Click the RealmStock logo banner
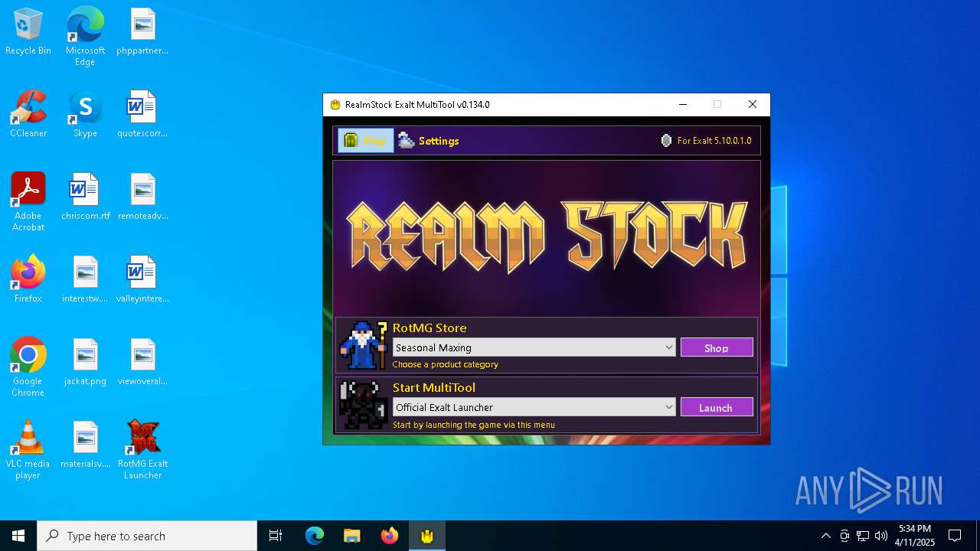Image resolution: width=980 pixels, height=551 pixels. click(x=547, y=237)
